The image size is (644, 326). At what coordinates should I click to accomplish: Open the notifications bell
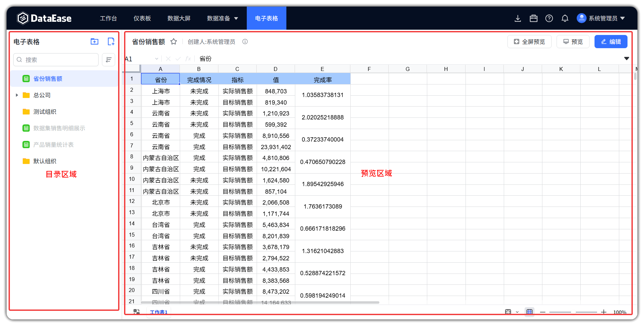(565, 18)
